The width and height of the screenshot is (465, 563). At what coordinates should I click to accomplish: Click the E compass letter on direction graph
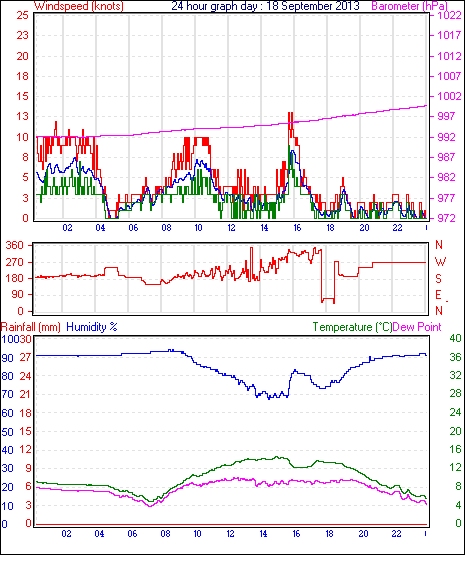[x=438, y=295]
